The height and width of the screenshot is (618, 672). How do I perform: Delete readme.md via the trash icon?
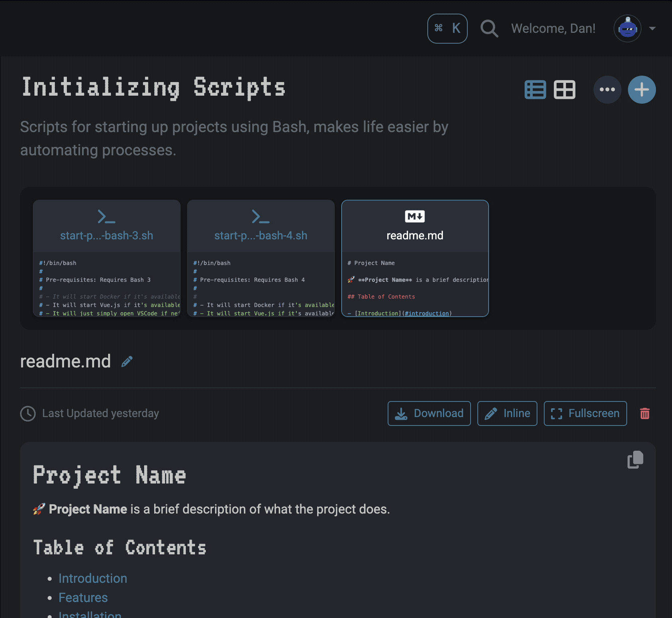coord(644,413)
